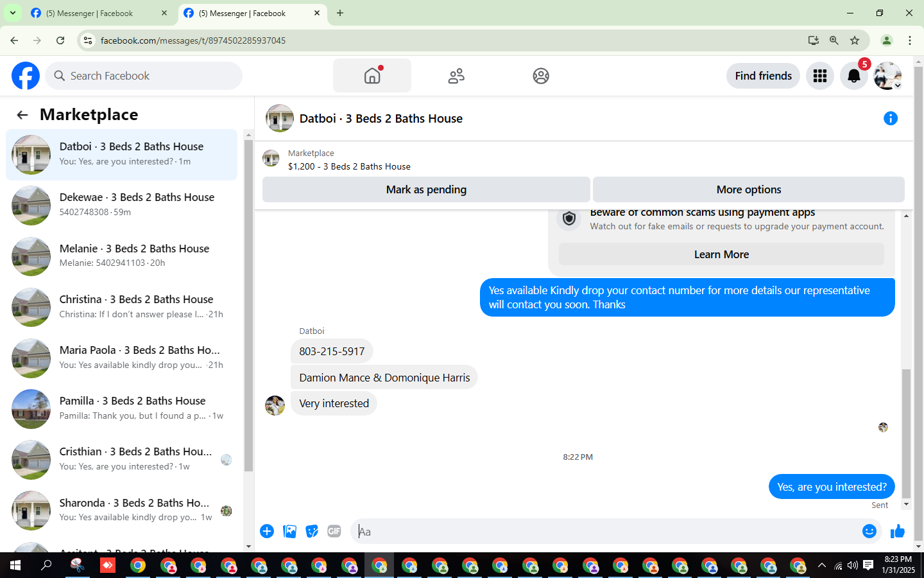The height and width of the screenshot is (578, 924).
Task: Open the browser zoom control icon
Action: [x=834, y=40]
